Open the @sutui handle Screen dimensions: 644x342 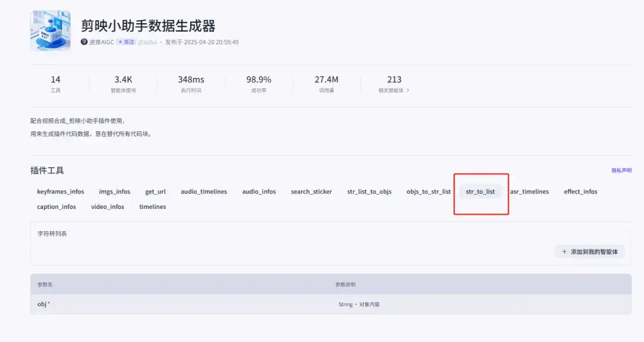tap(147, 42)
